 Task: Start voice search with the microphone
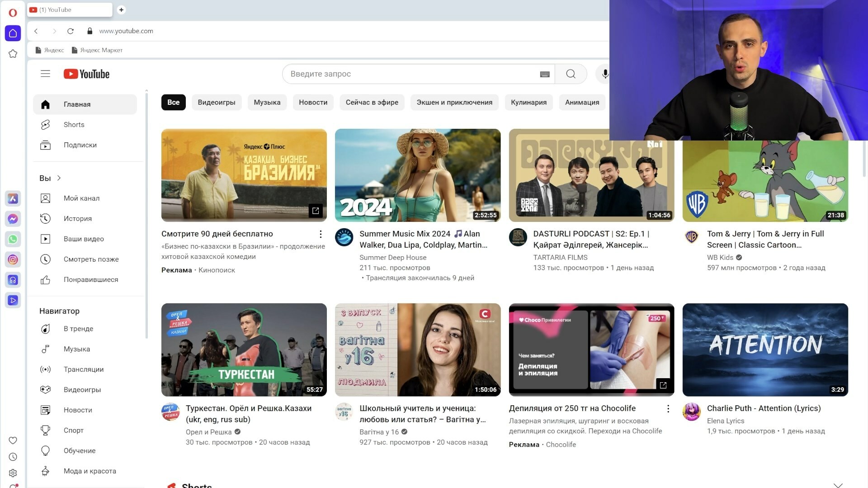click(605, 74)
